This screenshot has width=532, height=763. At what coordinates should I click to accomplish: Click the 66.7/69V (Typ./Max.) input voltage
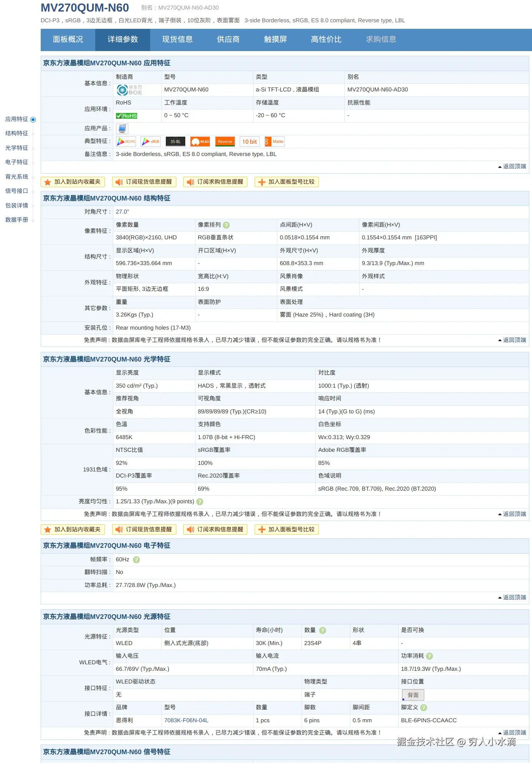[x=143, y=669]
